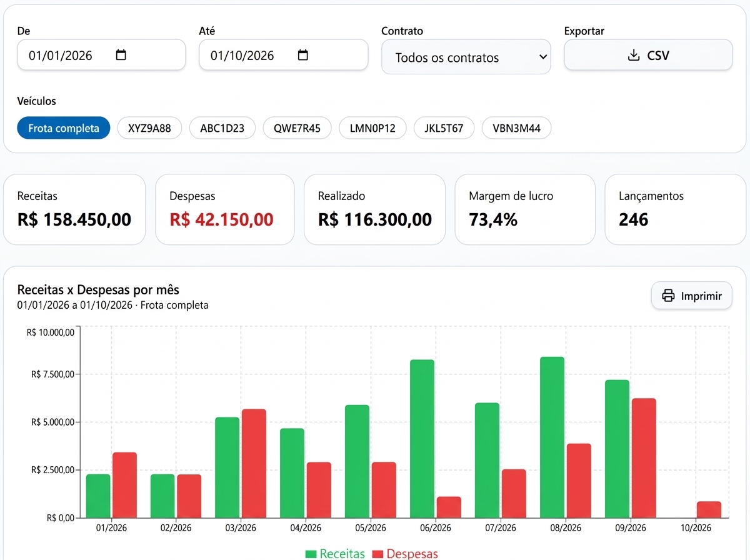Click green Receitas bar for 01/2026
Viewport: 750px width, 560px height.
(98, 496)
